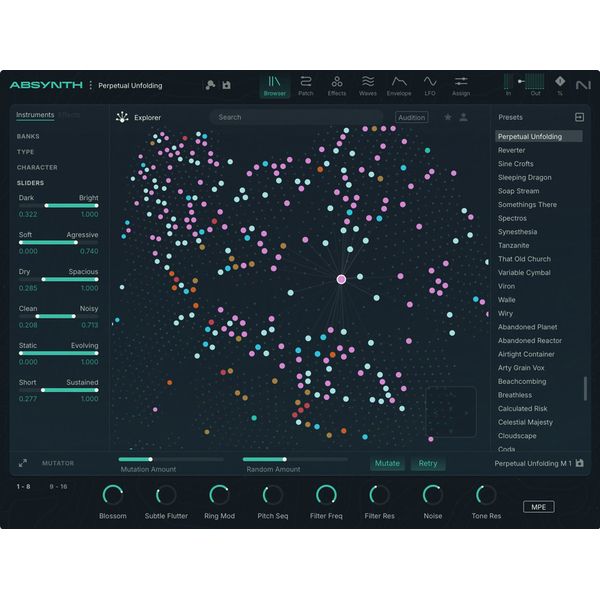
Task: Click the Mutation Amount slider
Action: tap(171, 459)
